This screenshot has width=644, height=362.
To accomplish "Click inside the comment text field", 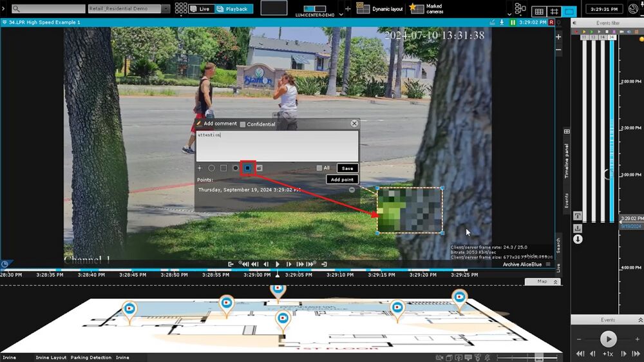I will coord(277,146).
